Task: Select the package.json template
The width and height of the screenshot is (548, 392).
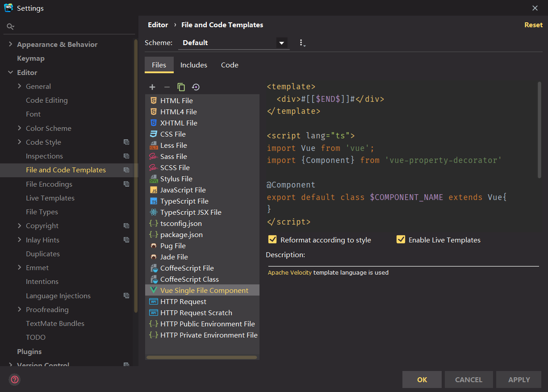Action: click(202, 234)
